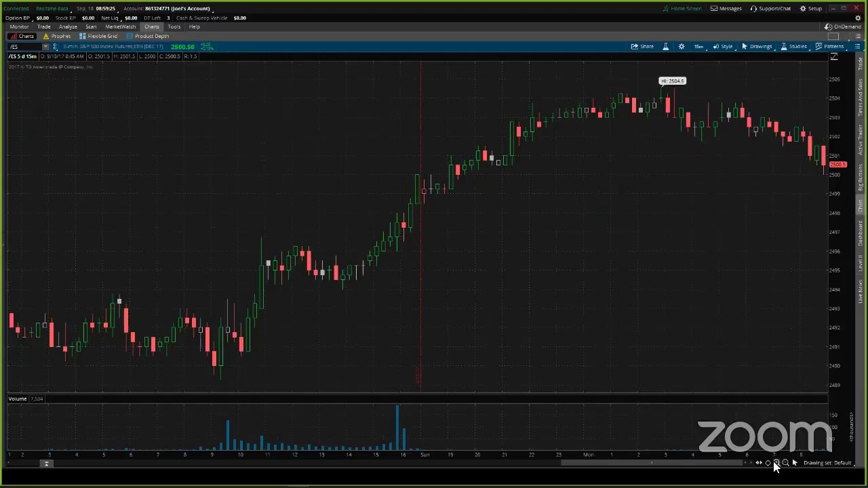Viewport: 868px width, 488px height.
Task: Click the crosshair icon in bottom toolbar
Action: tap(768, 463)
